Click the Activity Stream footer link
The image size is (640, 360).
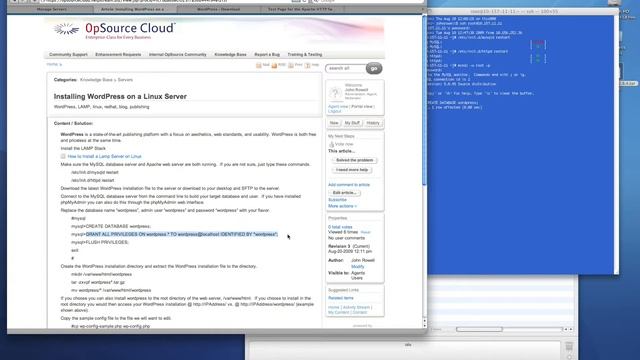pyautogui.click(x=356, y=307)
